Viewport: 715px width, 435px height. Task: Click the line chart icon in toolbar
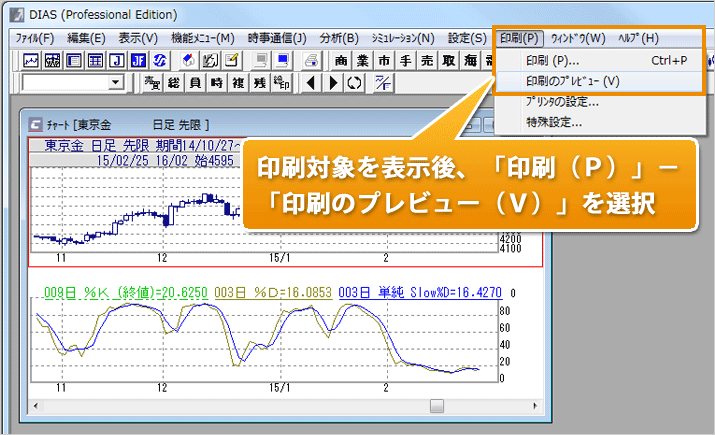[x=31, y=60]
